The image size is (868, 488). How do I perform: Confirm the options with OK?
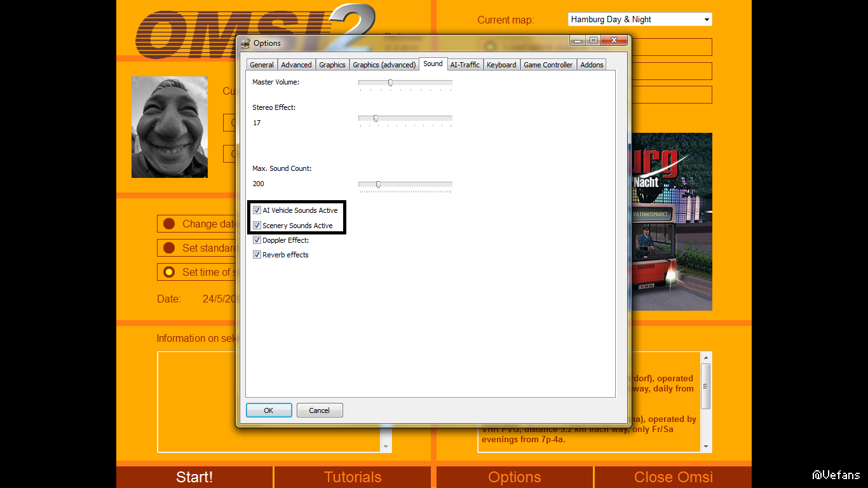pos(269,410)
